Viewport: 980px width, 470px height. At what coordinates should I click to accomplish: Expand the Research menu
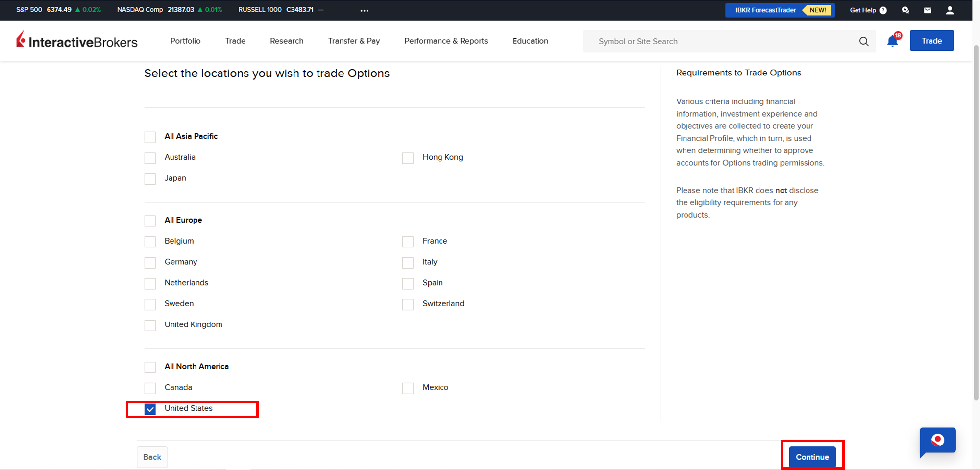(x=287, y=41)
